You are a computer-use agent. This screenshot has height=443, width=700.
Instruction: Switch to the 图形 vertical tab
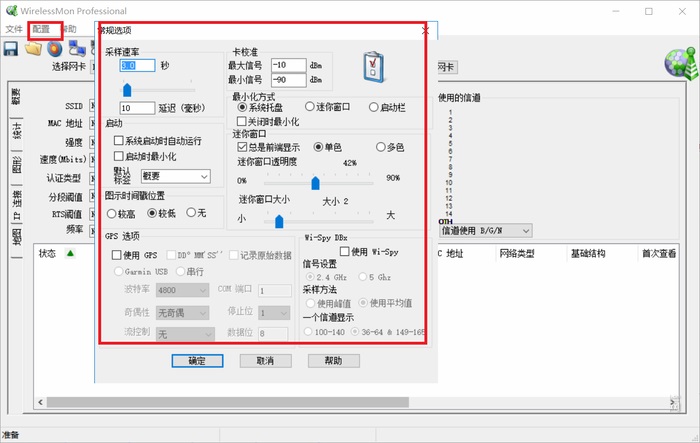coord(16,165)
